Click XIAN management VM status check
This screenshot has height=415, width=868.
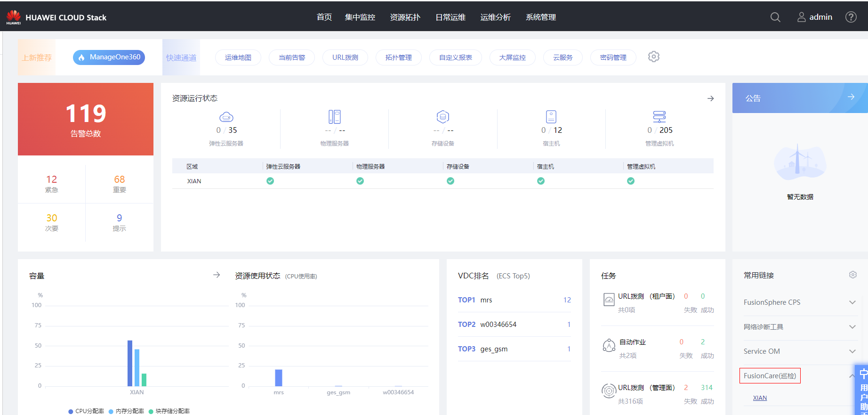click(631, 181)
